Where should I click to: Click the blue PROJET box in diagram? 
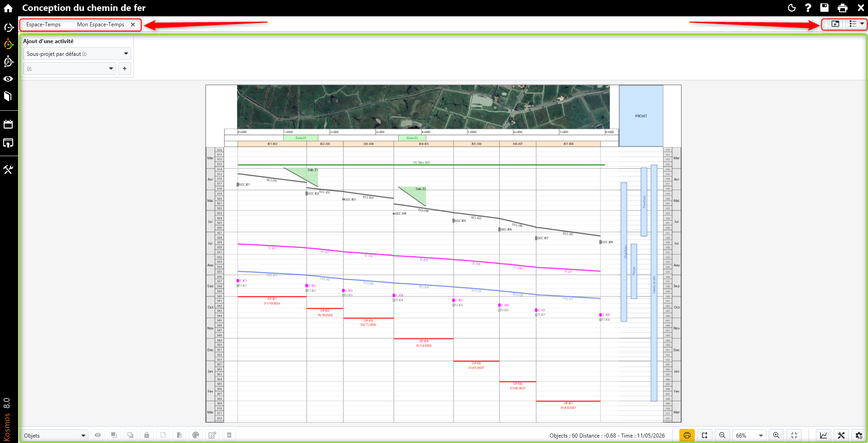pos(641,116)
